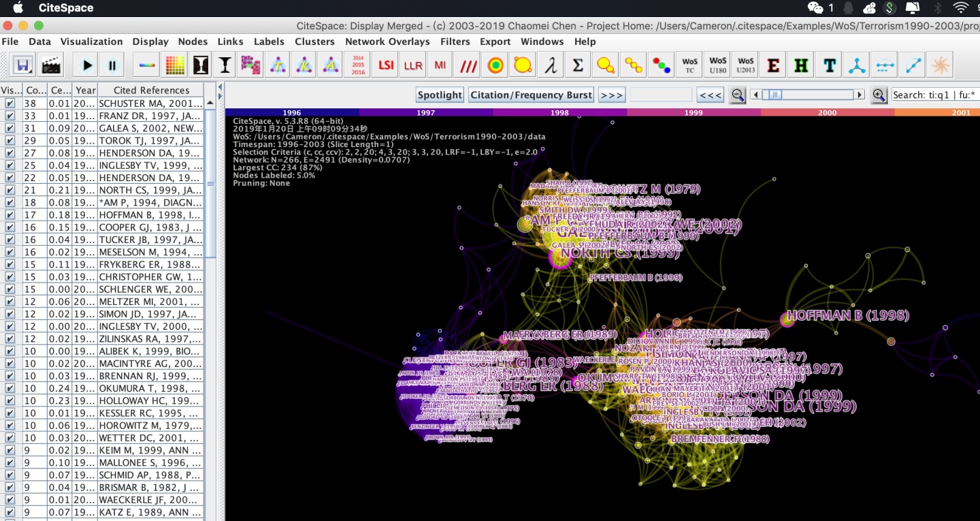Click the concentric tree-ring node icon
Screen dimensions: 980x521
(495, 65)
